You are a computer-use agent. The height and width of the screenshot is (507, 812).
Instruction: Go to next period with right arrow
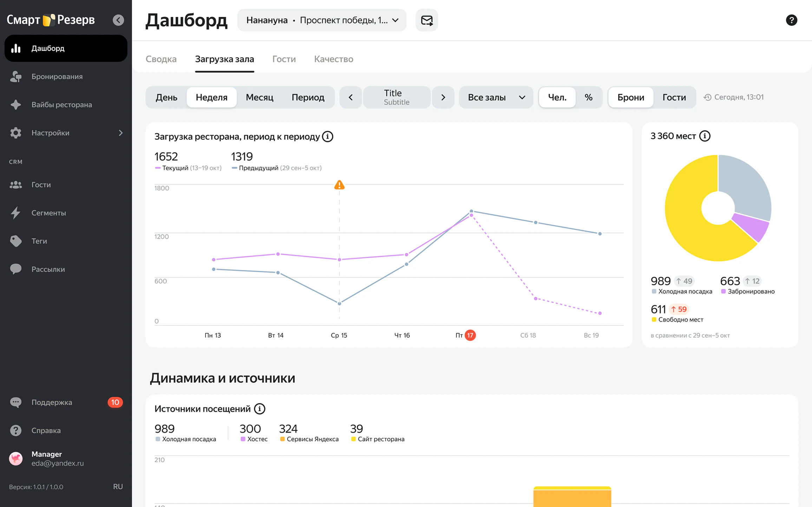coord(443,97)
